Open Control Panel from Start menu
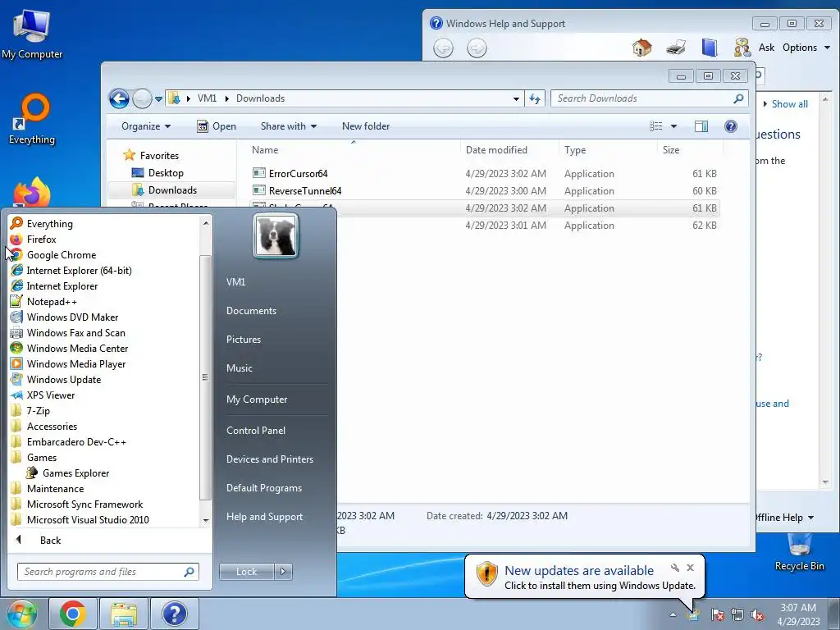Image resolution: width=840 pixels, height=630 pixels. pyautogui.click(x=256, y=430)
